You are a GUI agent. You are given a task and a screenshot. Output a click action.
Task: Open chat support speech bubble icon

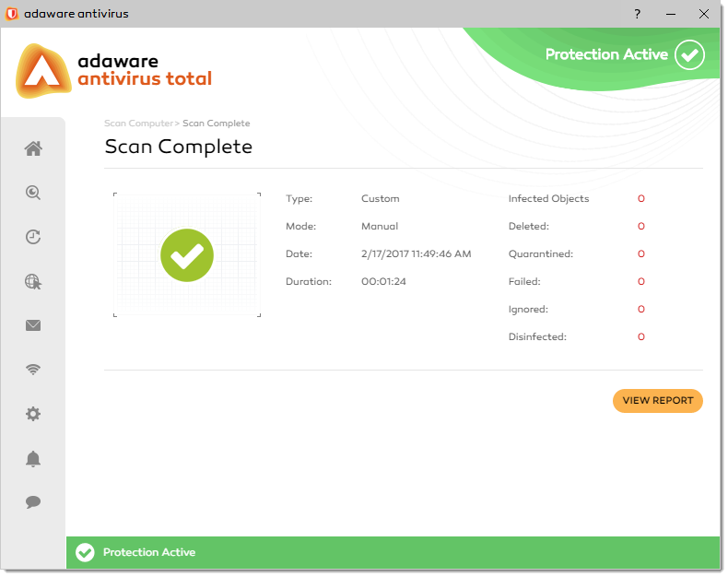(33, 501)
